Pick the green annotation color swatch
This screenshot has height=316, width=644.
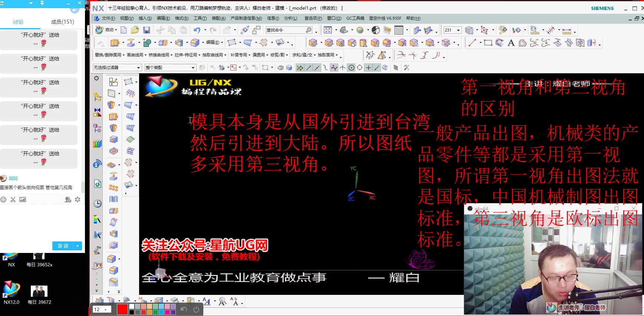pyautogui.click(x=156, y=312)
